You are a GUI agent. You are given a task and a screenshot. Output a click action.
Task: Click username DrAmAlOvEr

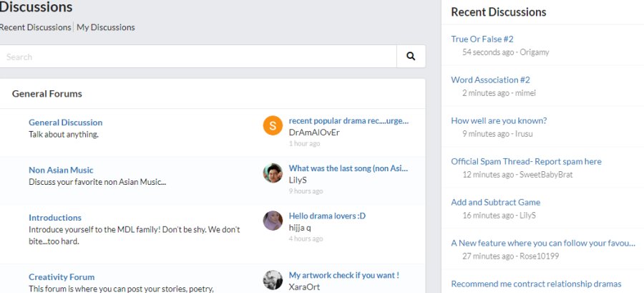(314, 133)
